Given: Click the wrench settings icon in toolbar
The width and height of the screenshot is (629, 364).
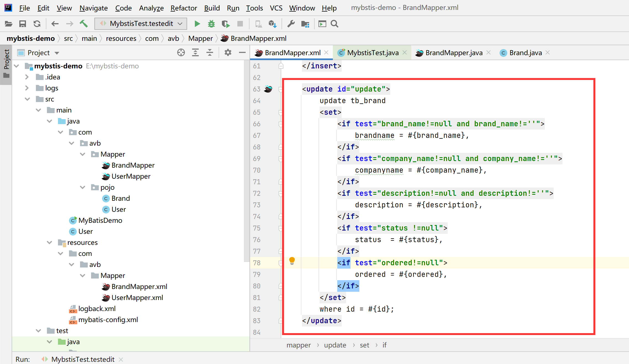Looking at the screenshot, I should [291, 24].
